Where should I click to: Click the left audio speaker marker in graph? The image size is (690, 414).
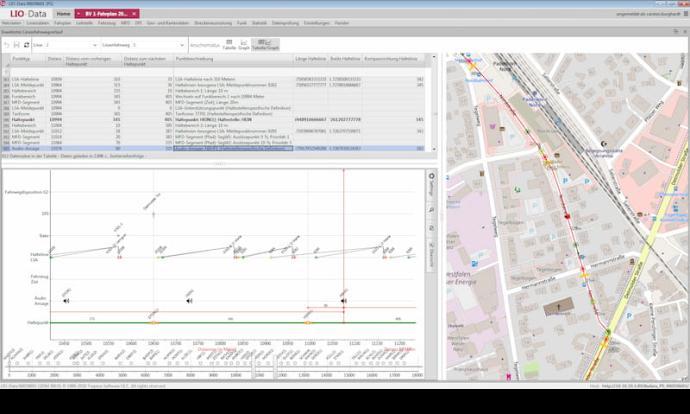(x=67, y=299)
